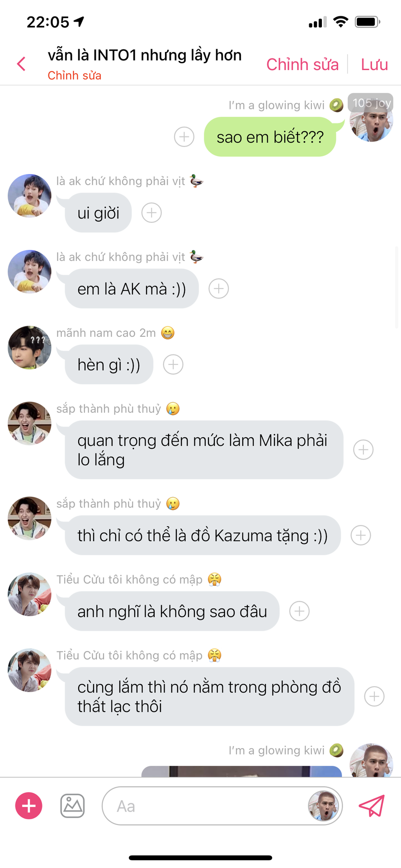Tap plus icon beside "anh nghĩ là không sao đâu"
Image resolution: width=401 pixels, height=868 pixels.
coord(299,611)
